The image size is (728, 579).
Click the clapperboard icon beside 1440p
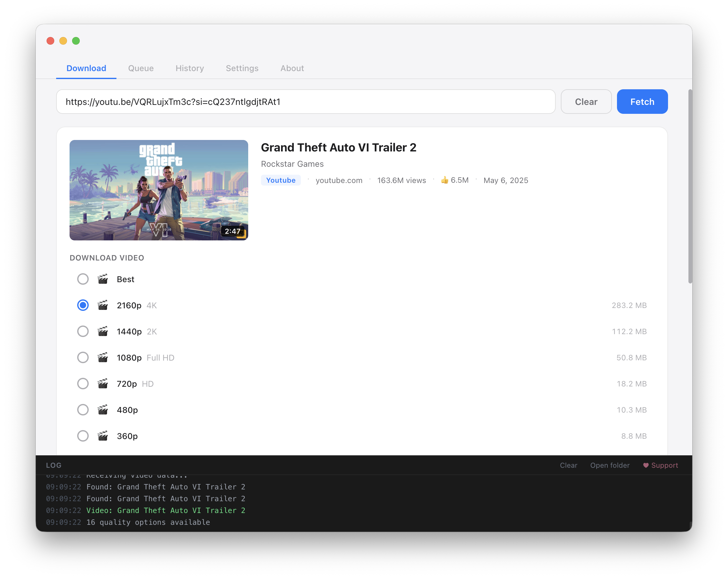[103, 331]
